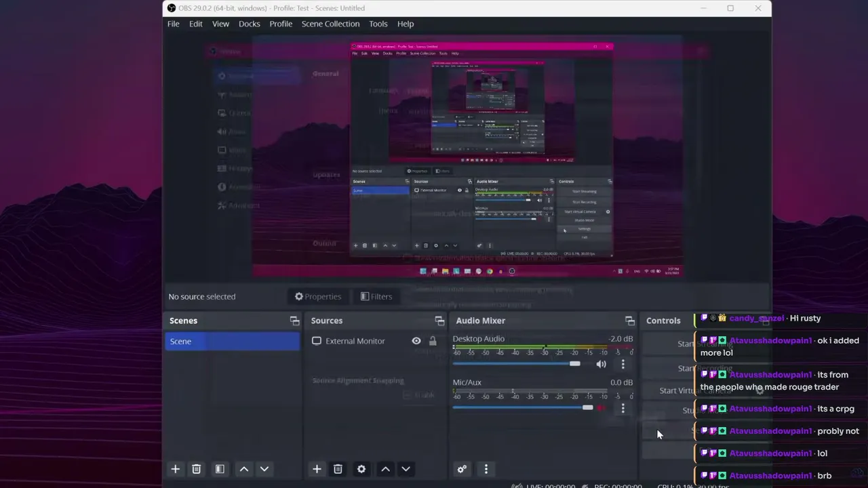
Task: Click the candy_sanzel chat username
Action: tap(757, 319)
